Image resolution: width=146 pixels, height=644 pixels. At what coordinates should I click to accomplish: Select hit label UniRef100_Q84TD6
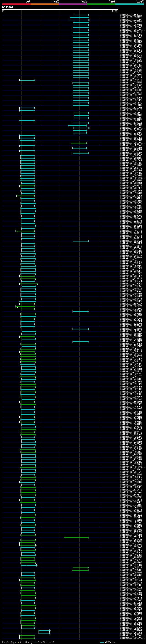(x=131, y=158)
